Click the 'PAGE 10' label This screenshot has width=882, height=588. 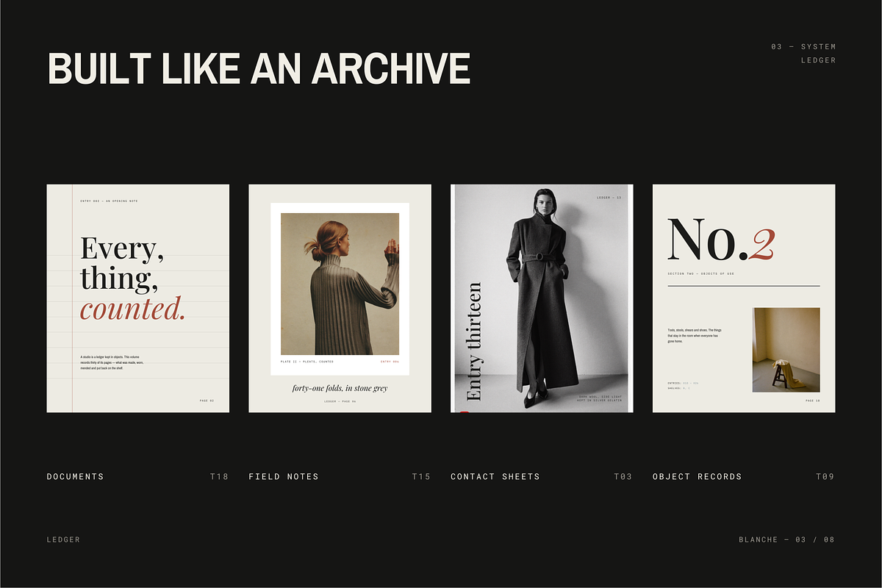(812, 401)
